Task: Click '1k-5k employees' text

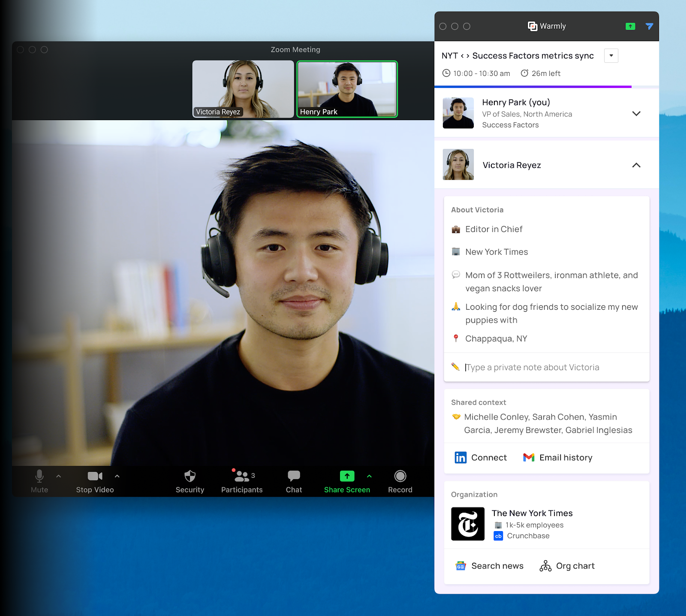Action: click(x=534, y=525)
